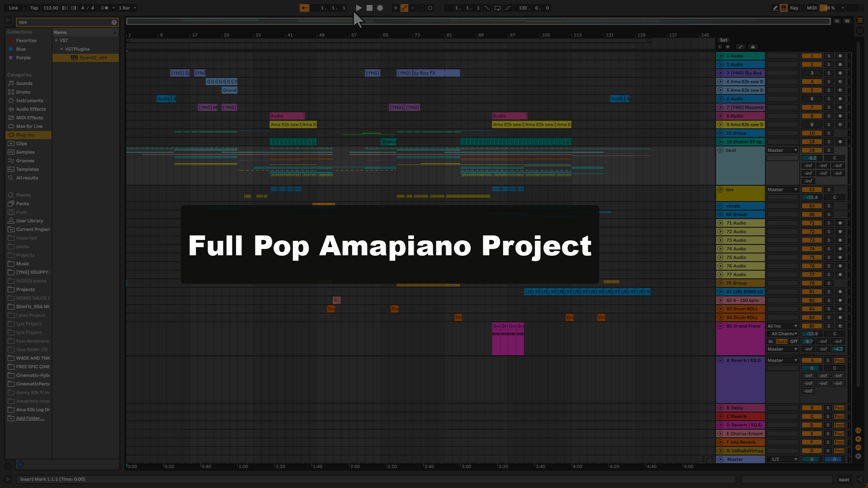Click the MIDI Arrangement Overdub plus icon
The image size is (868, 488).
396,8
